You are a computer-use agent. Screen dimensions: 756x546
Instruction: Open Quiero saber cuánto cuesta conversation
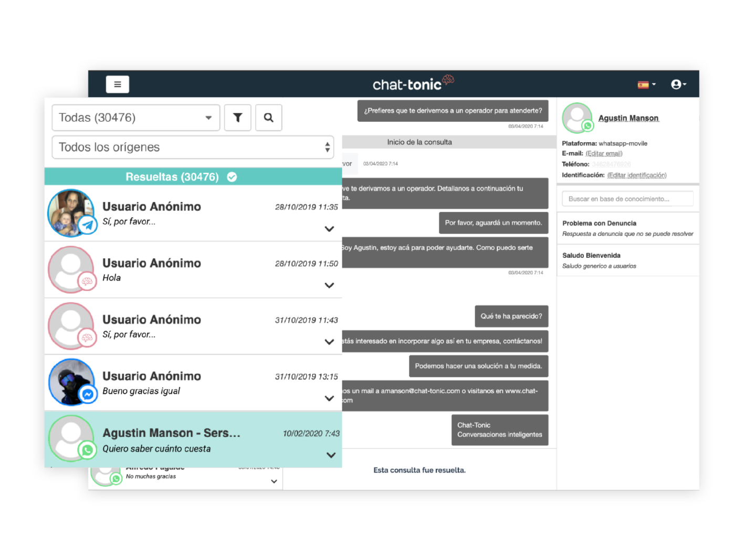(193, 439)
